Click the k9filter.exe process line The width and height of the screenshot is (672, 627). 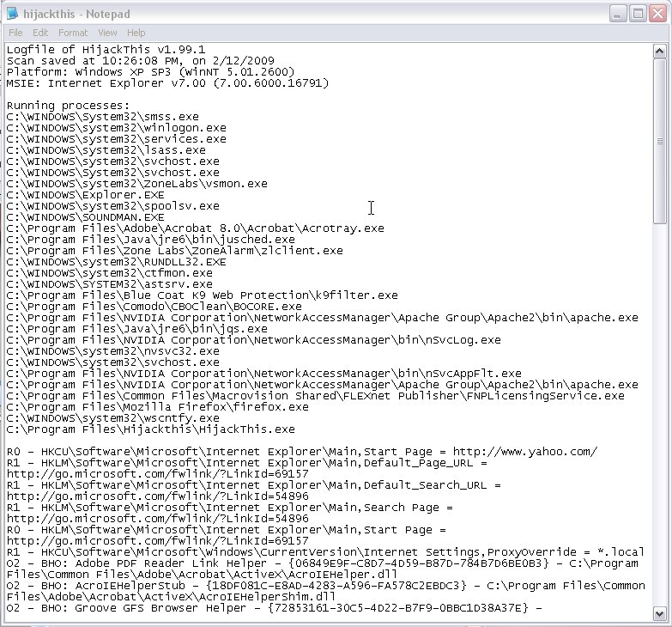pos(203,295)
